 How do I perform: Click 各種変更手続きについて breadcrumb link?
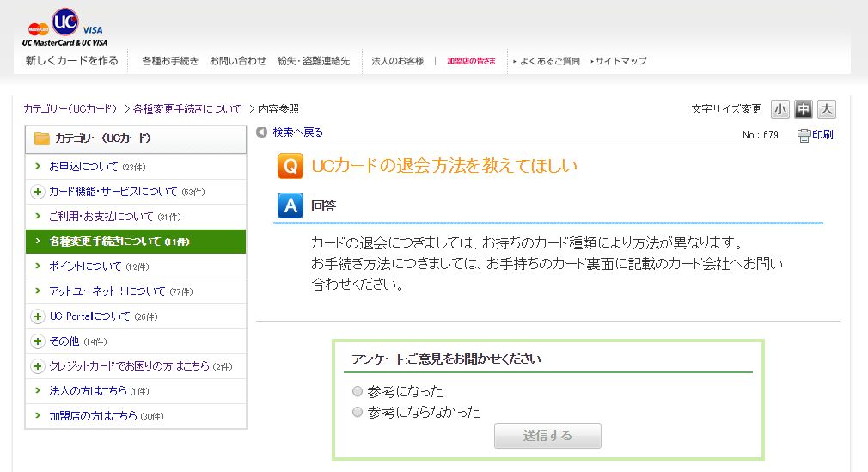(x=187, y=109)
